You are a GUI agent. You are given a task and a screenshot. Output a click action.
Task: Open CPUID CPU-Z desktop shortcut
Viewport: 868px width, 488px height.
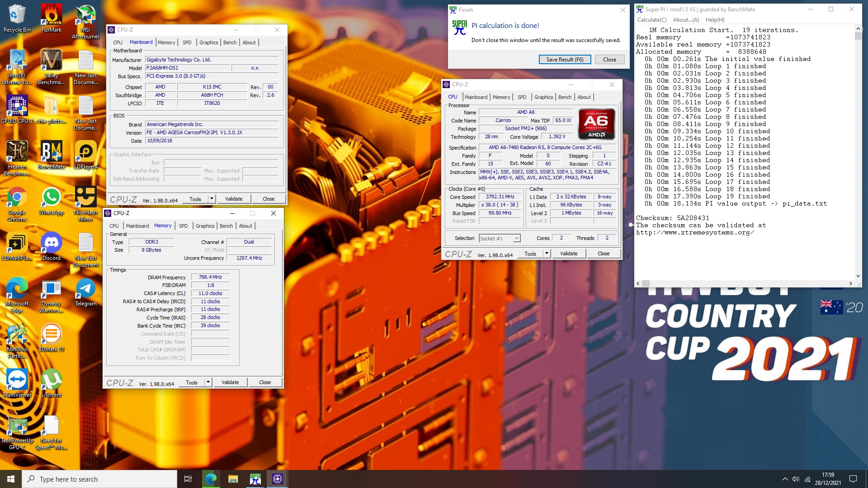[17, 109]
